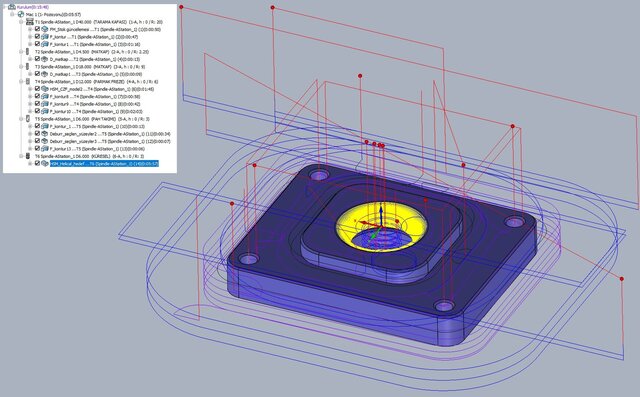The height and width of the screenshot is (397, 640).
Task: Collapse the T2 D4.500 MATKAP tool group
Action: tap(21, 51)
